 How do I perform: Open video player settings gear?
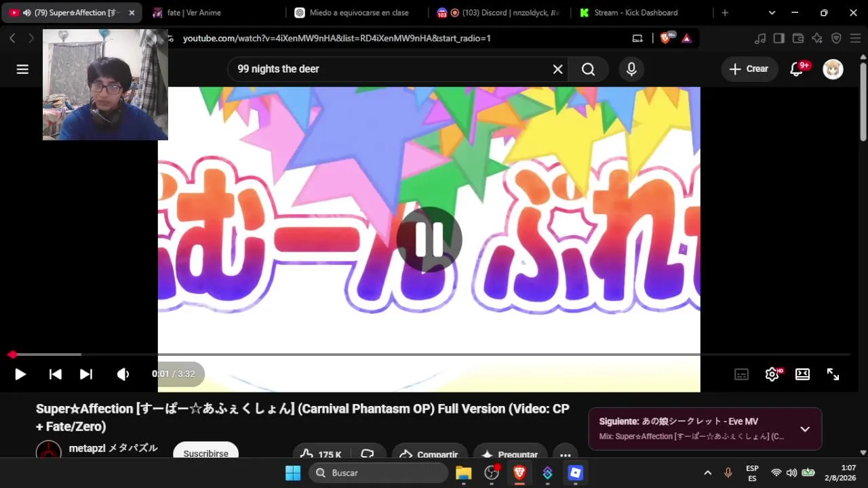(772, 374)
